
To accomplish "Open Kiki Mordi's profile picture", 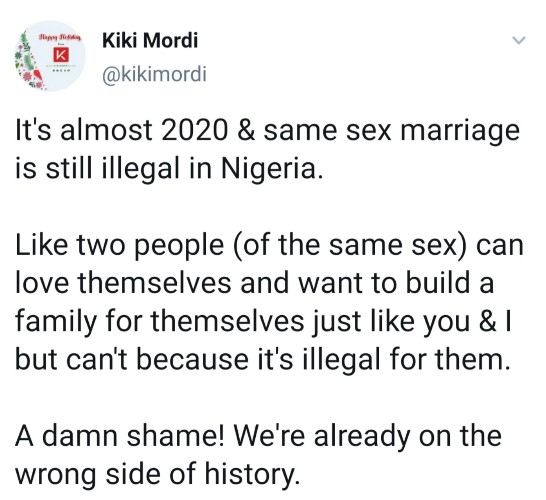I will point(50,56).
